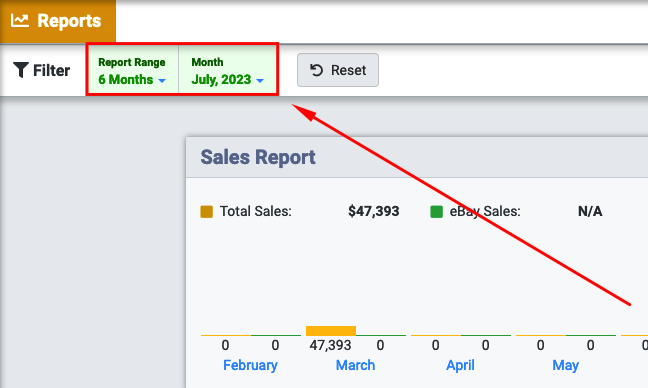Click the Reset circular arrow icon
This screenshot has height=388, width=648.
pyautogui.click(x=317, y=70)
